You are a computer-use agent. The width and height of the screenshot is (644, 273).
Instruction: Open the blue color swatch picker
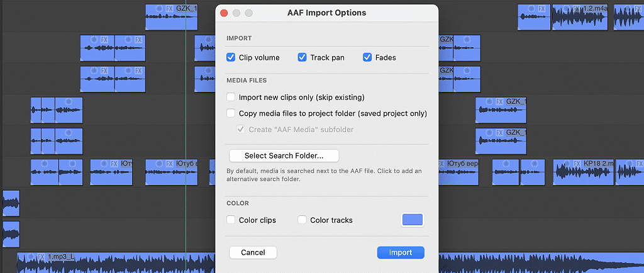(413, 220)
